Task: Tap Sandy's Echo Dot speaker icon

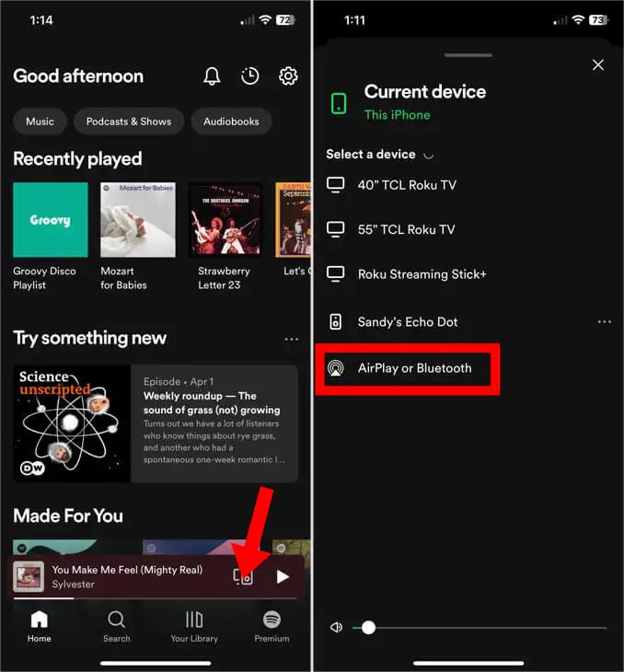Action: (336, 322)
